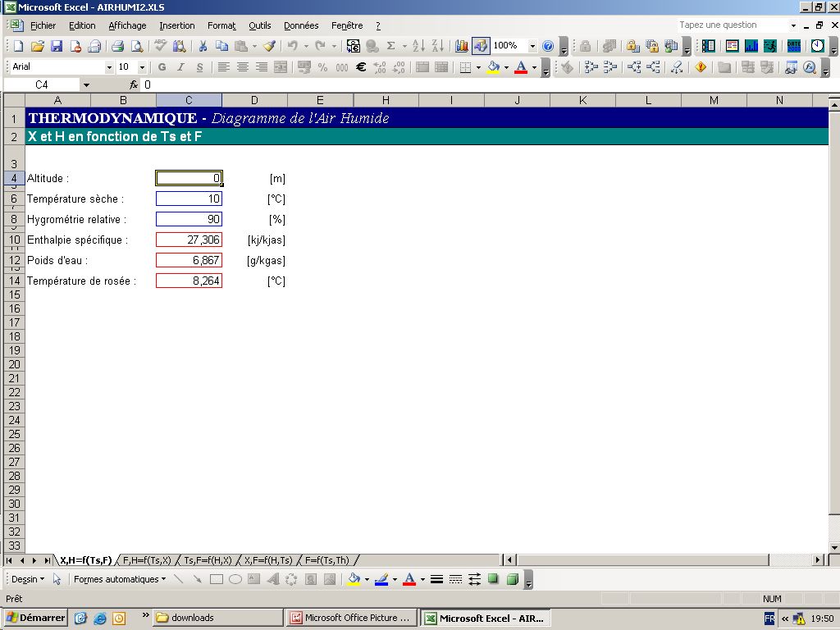Screen dimensions: 840x630
Task: Open the Dessin menu dropdown
Action: pos(28,579)
